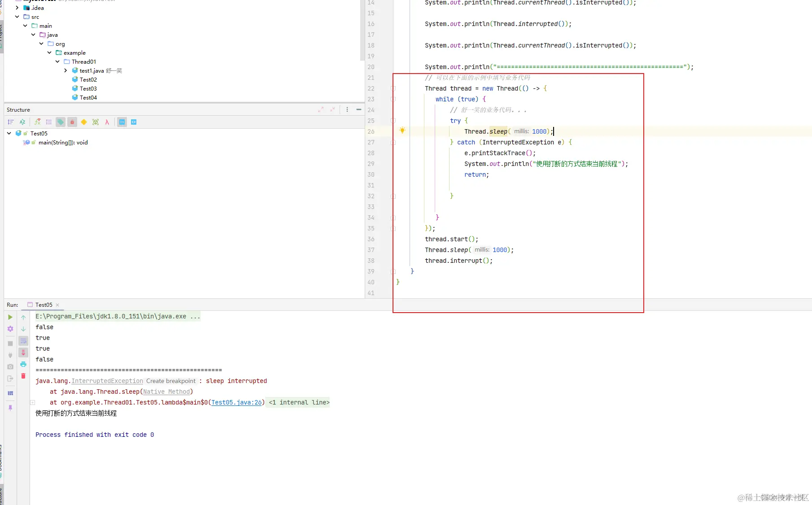Toggle Show Inherited members icon
The height and width of the screenshot is (505, 812).
click(x=38, y=122)
